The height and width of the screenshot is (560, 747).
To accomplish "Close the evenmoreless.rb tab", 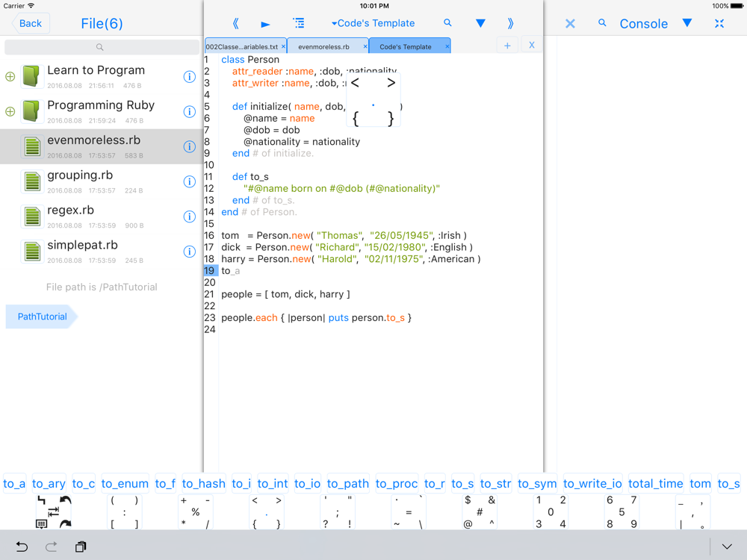I will click(365, 46).
